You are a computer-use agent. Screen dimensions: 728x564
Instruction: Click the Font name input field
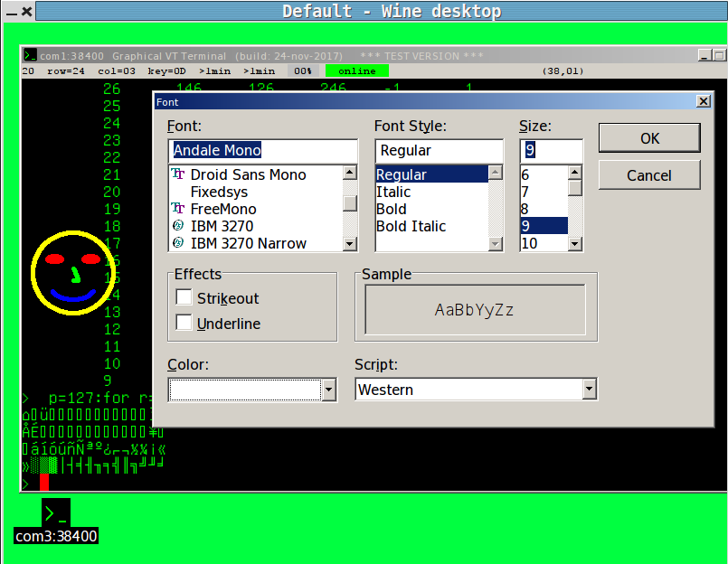[x=262, y=150]
